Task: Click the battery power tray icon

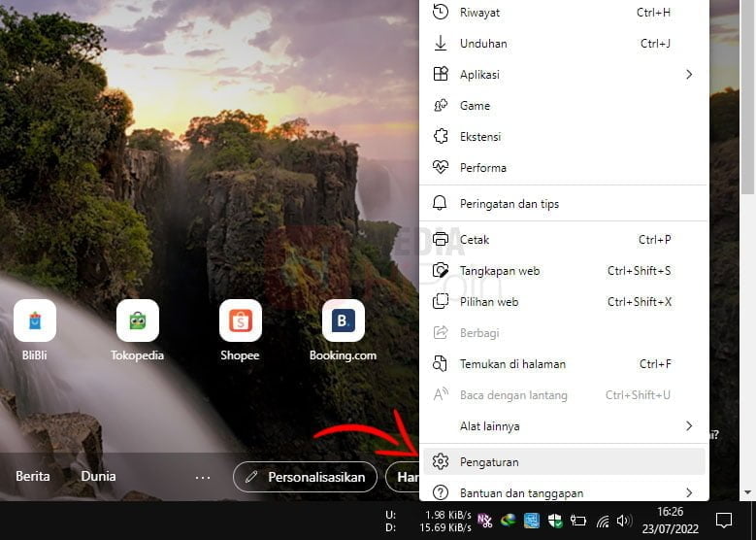Action: [x=578, y=521]
